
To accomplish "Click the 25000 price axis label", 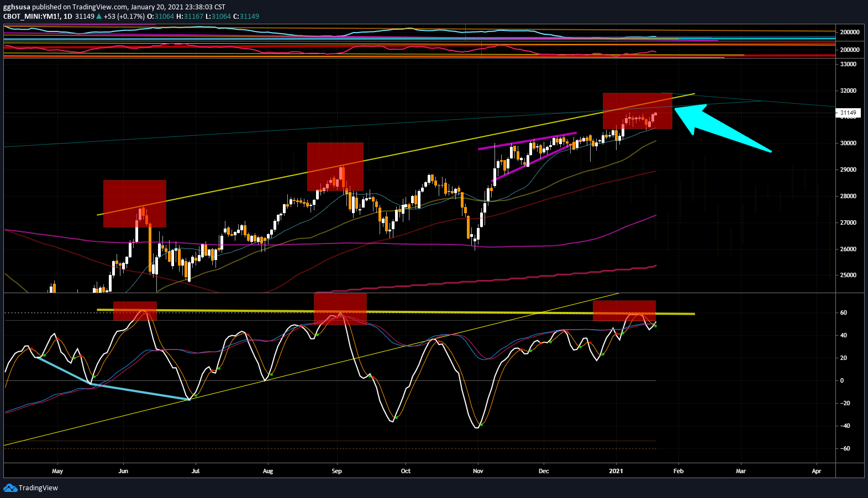I will 848,275.
